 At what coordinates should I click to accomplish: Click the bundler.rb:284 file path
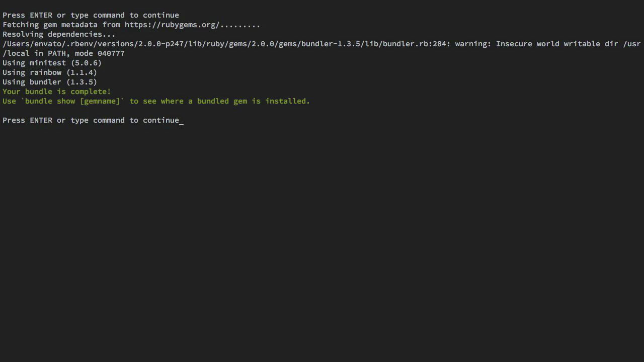coord(224,44)
